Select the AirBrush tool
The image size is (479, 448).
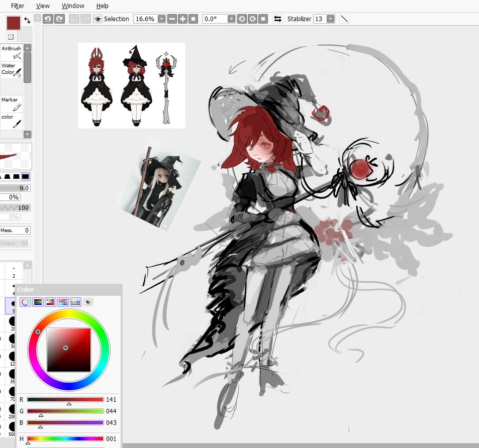11,53
